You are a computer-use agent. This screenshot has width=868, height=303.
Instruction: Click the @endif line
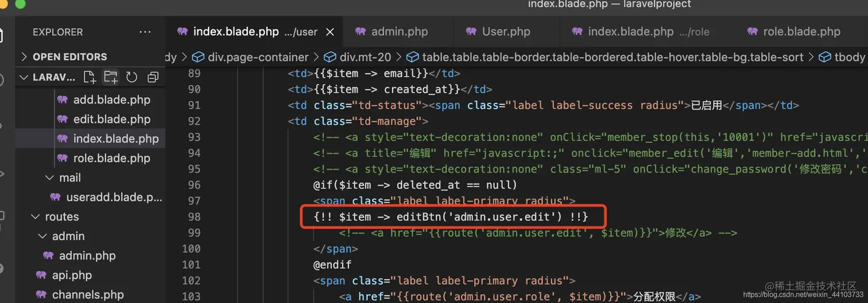(x=332, y=265)
